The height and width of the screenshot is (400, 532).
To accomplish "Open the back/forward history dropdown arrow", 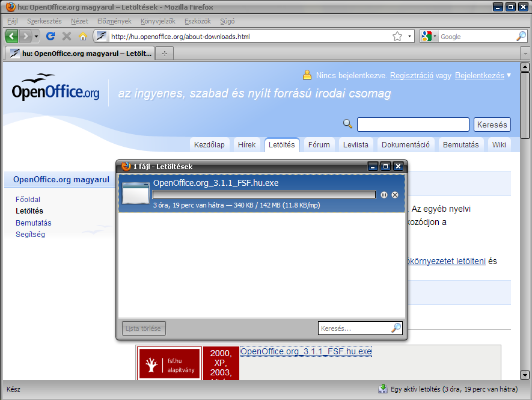I will [x=37, y=37].
